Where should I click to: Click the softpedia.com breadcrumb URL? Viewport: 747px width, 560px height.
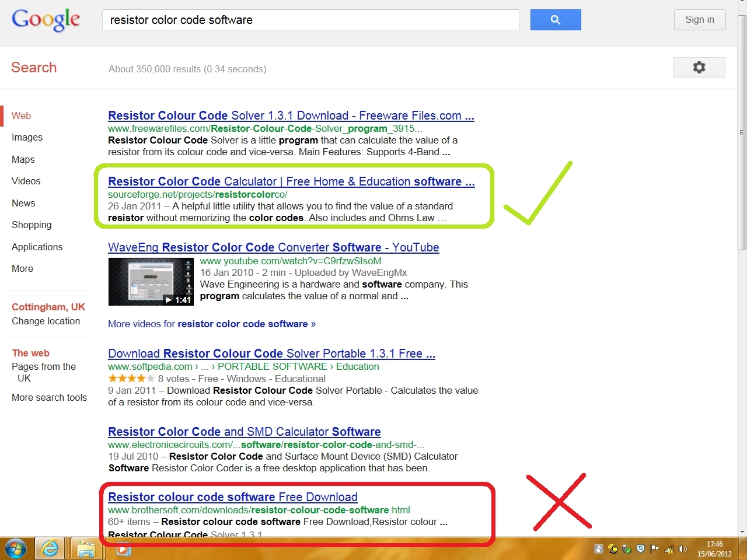[243, 367]
